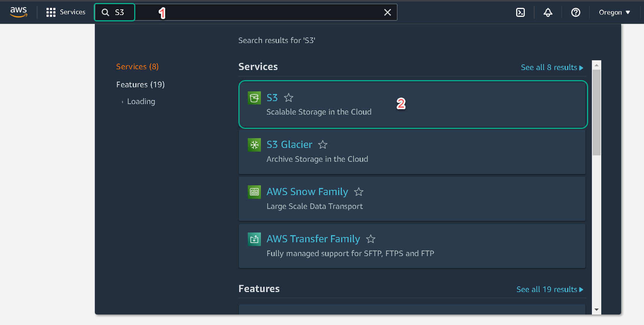Open the notifications bell
Image resolution: width=644 pixels, height=325 pixels.
(548, 12)
